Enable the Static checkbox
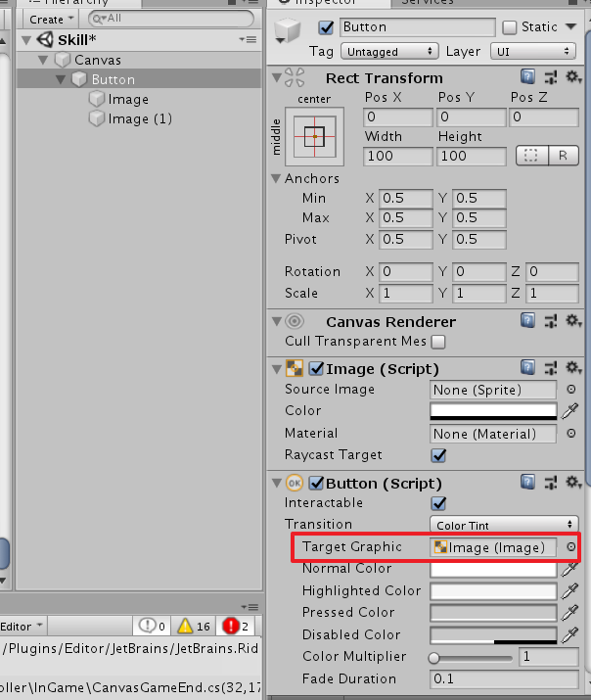Image resolution: width=591 pixels, height=700 pixels. click(x=509, y=27)
